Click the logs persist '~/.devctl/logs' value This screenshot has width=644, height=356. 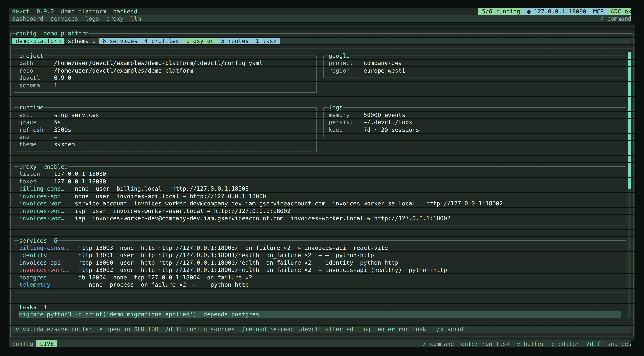[388, 122]
